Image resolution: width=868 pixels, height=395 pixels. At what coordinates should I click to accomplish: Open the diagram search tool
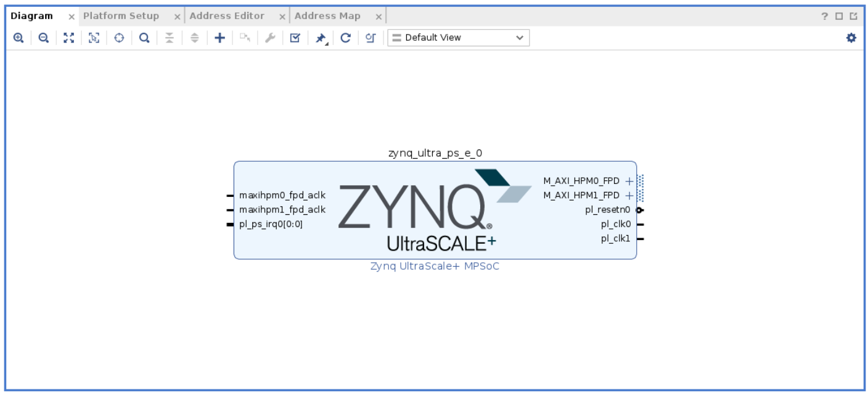[144, 38]
